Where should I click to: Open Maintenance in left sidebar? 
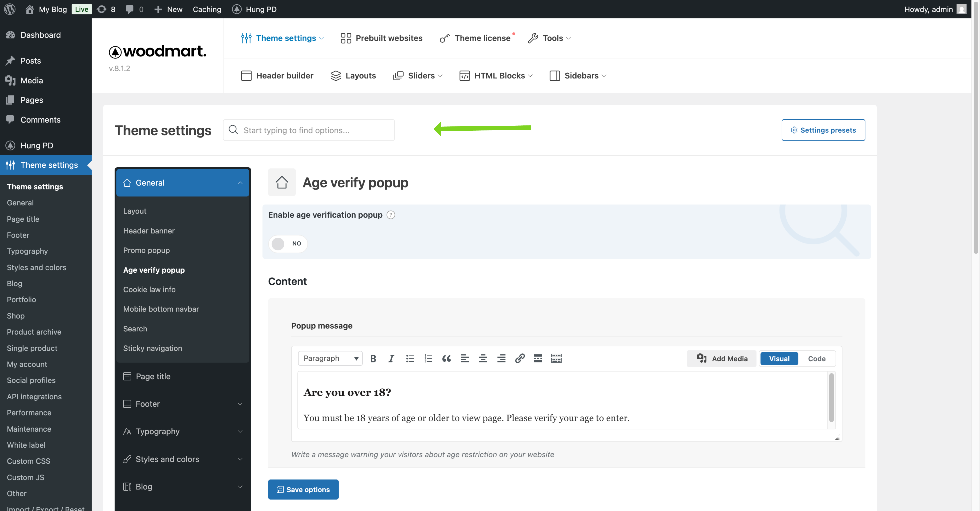[x=29, y=429]
